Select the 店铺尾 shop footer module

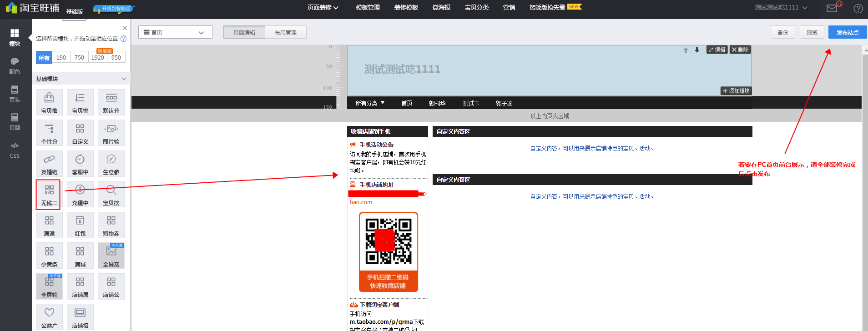point(80,286)
